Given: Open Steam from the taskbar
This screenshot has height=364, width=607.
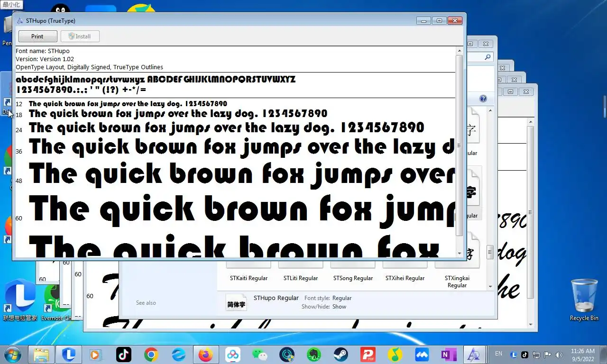Looking at the screenshot, I should tap(341, 355).
